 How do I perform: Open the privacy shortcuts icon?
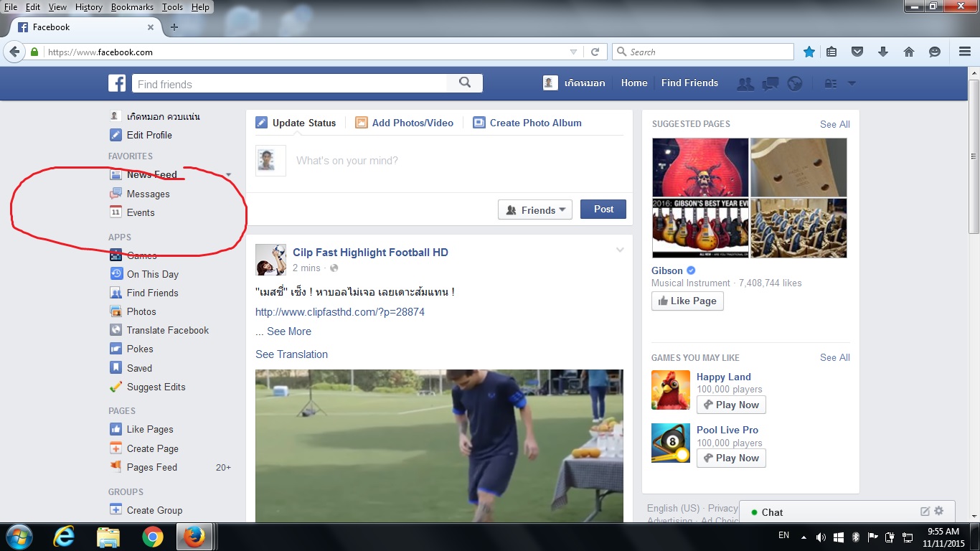[x=831, y=83]
